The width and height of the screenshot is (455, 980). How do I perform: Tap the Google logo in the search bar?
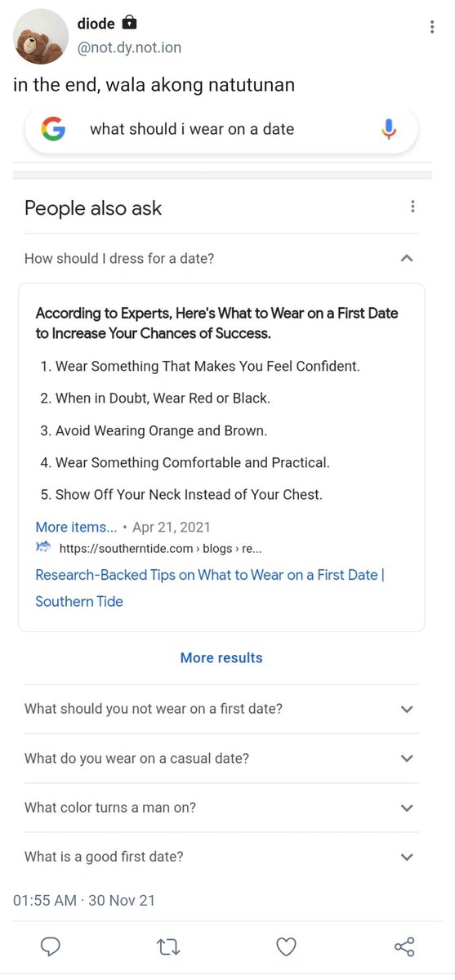click(x=53, y=129)
